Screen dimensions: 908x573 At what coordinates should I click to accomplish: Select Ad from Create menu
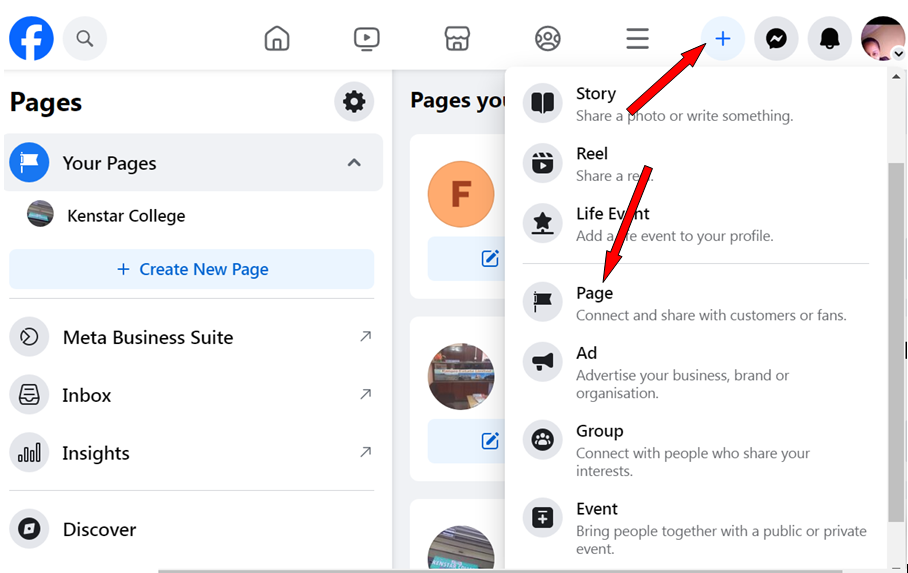(695, 373)
